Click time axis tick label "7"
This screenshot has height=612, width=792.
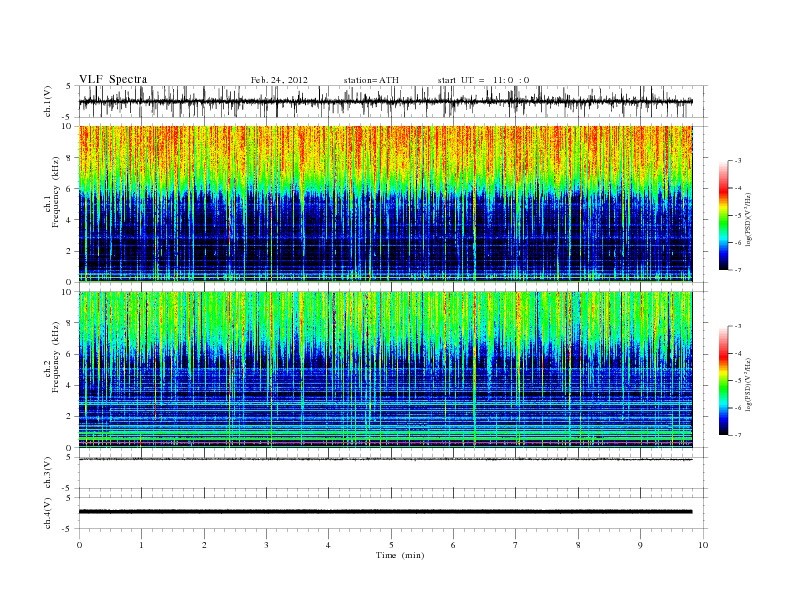(x=516, y=545)
